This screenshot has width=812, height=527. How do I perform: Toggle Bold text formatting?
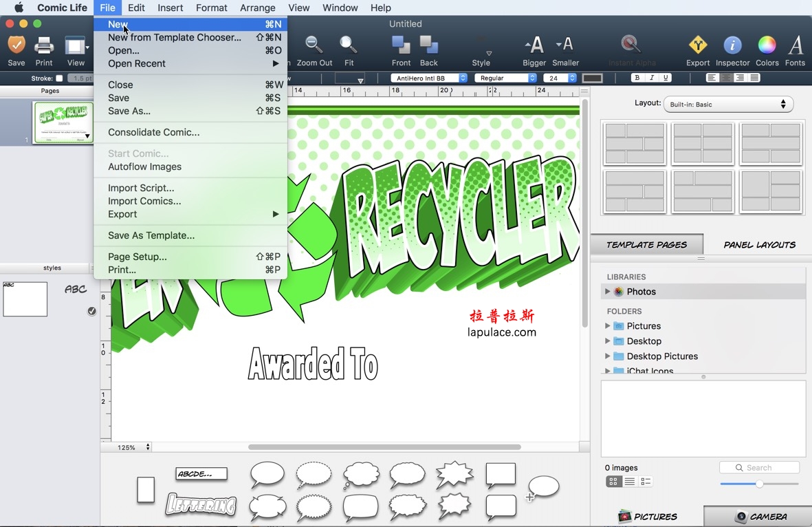tap(637, 78)
